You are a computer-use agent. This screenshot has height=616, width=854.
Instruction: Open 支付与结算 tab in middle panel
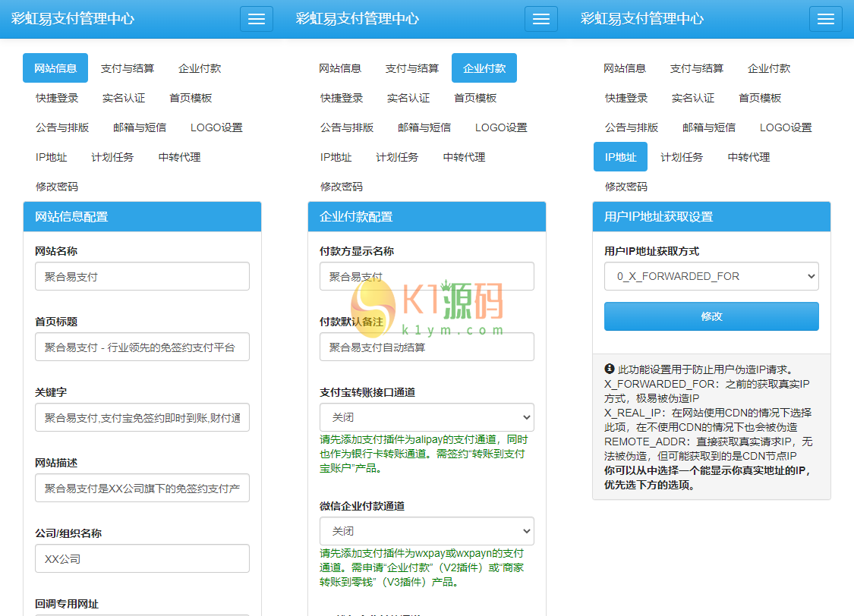point(412,68)
